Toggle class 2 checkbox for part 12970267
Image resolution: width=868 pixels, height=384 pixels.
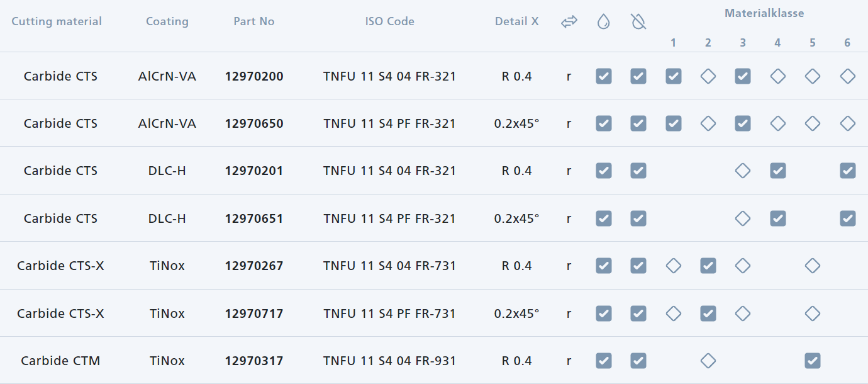(x=708, y=266)
